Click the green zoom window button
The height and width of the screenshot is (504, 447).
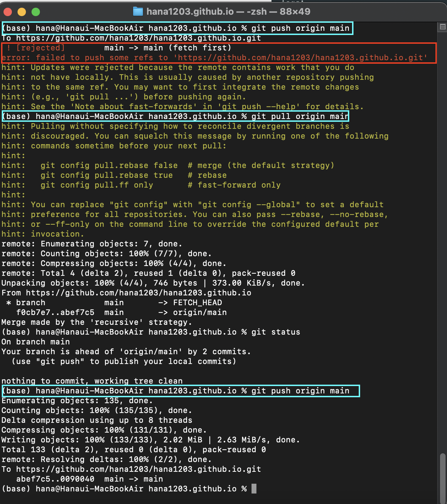point(36,12)
